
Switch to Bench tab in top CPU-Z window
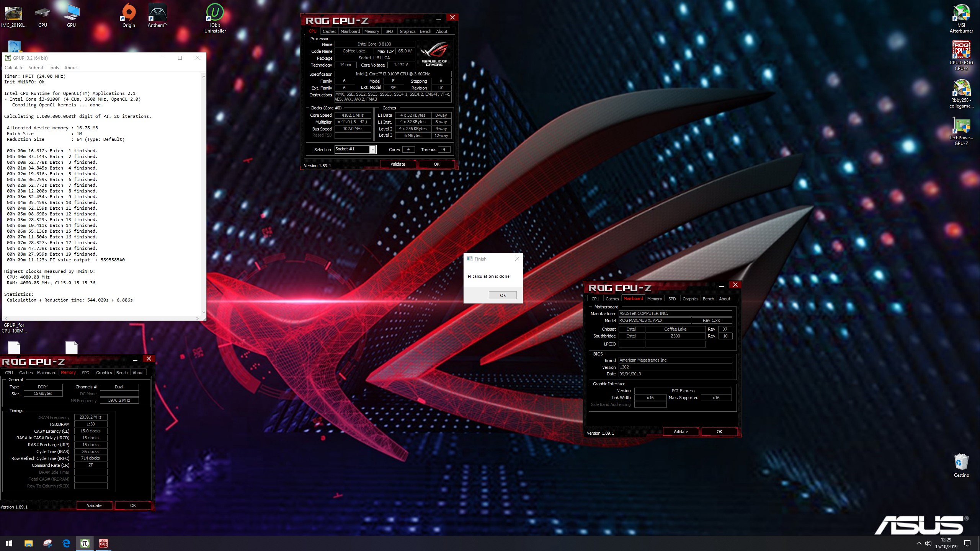click(425, 31)
